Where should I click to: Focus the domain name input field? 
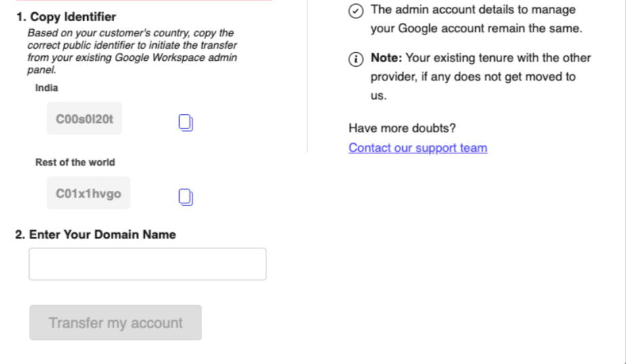147,264
